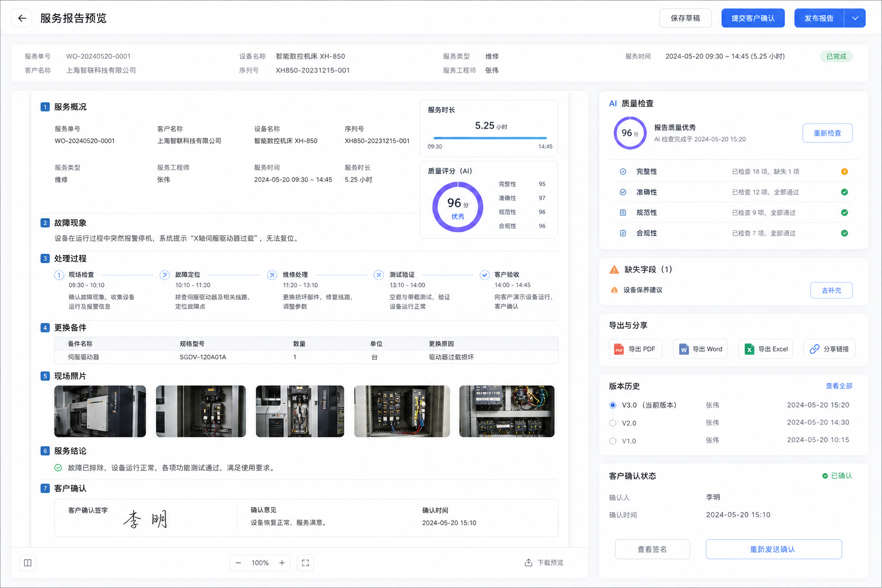Screen dimensions: 882x588
Task: Click 重新发送确认 button
Action: (x=773, y=550)
